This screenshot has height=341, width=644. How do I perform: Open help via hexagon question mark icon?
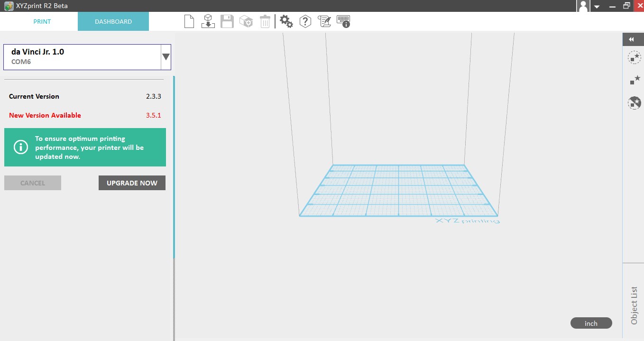point(305,21)
